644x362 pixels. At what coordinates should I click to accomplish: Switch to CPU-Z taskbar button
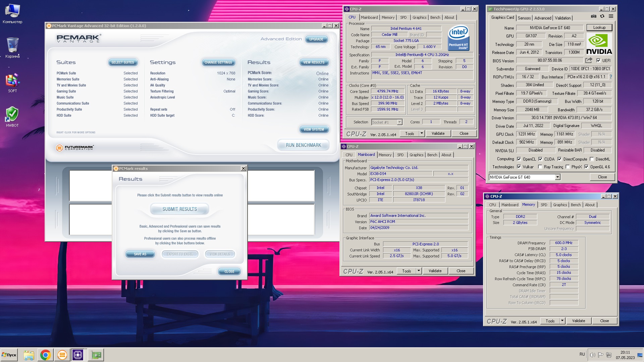coord(78,355)
